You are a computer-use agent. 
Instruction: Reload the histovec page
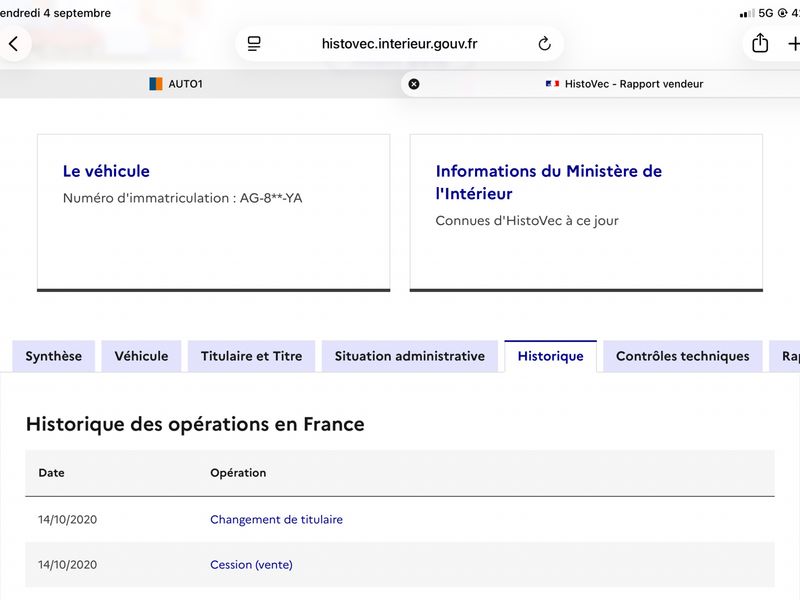tap(544, 44)
